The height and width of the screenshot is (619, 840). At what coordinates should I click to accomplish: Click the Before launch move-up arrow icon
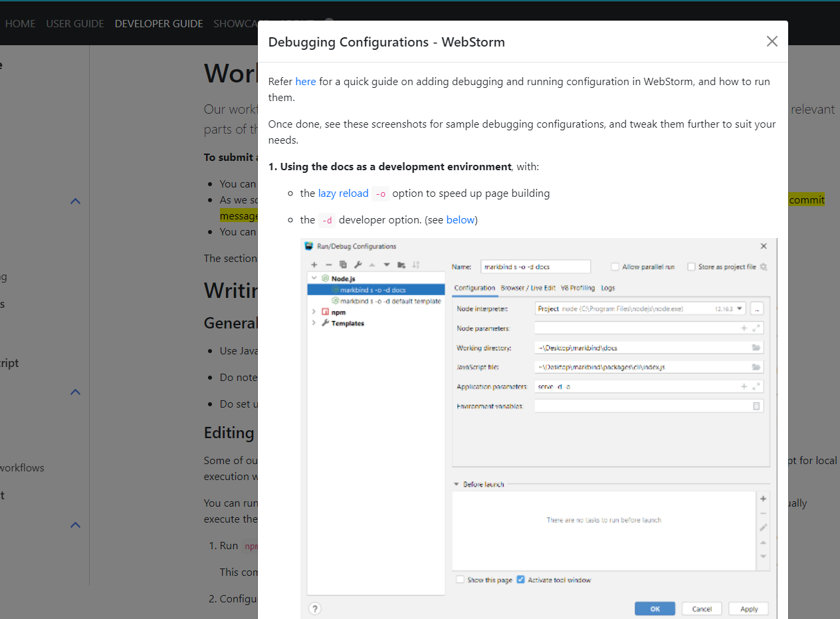[x=764, y=542]
